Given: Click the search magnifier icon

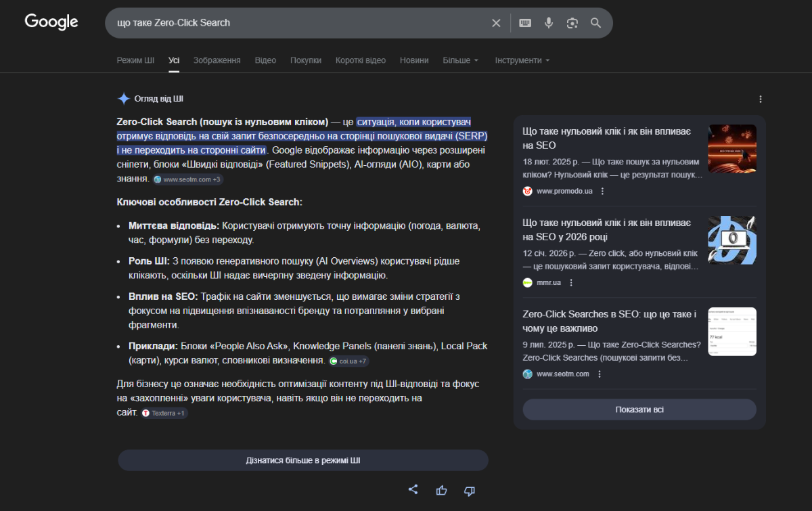Looking at the screenshot, I should tap(595, 22).
